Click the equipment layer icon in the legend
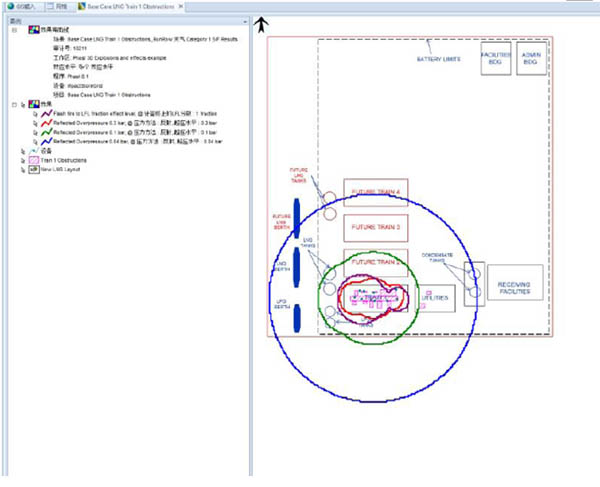Screen dimensions: 600x487 pyautogui.click(x=33, y=151)
